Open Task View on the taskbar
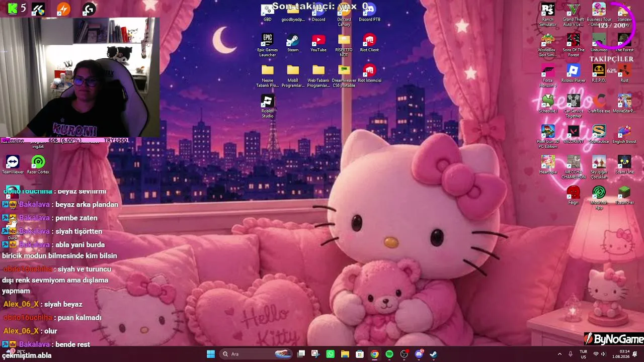The height and width of the screenshot is (362, 644). click(x=301, y=354)
